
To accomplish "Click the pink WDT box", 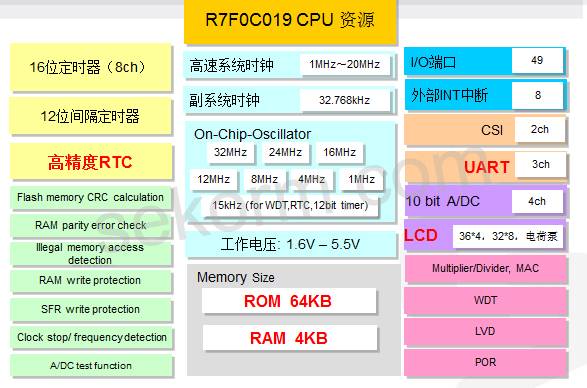I will coord(486,300).
